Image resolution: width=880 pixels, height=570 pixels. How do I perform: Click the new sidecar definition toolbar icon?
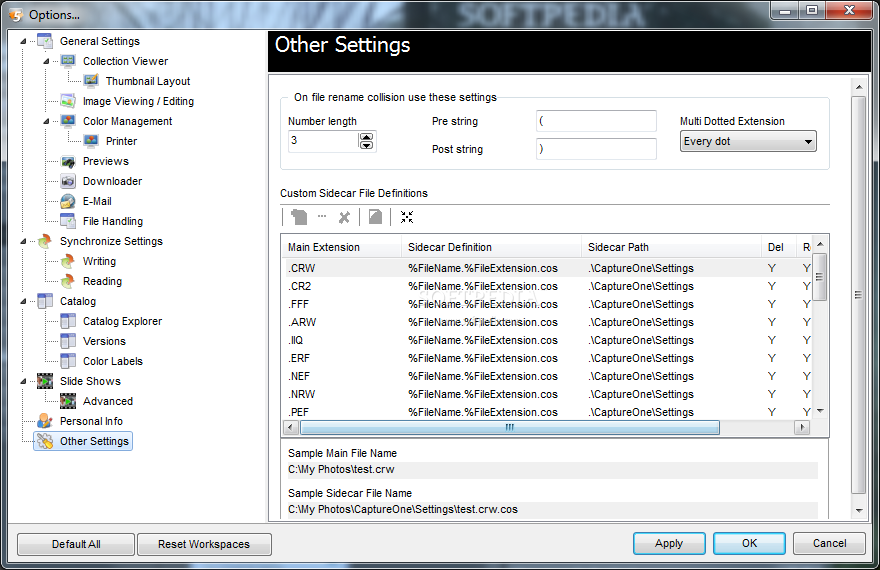[299, 217]
